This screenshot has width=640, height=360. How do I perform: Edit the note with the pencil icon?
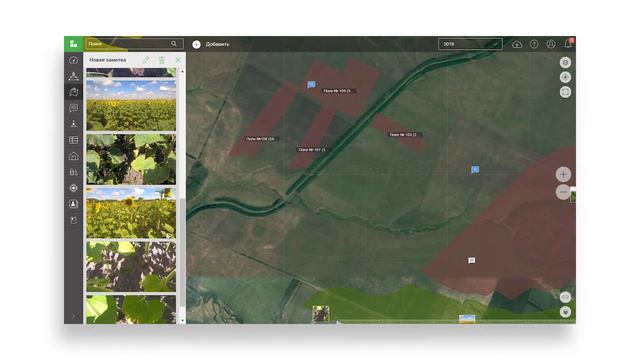pyautogui.click(x=146, y=60)
